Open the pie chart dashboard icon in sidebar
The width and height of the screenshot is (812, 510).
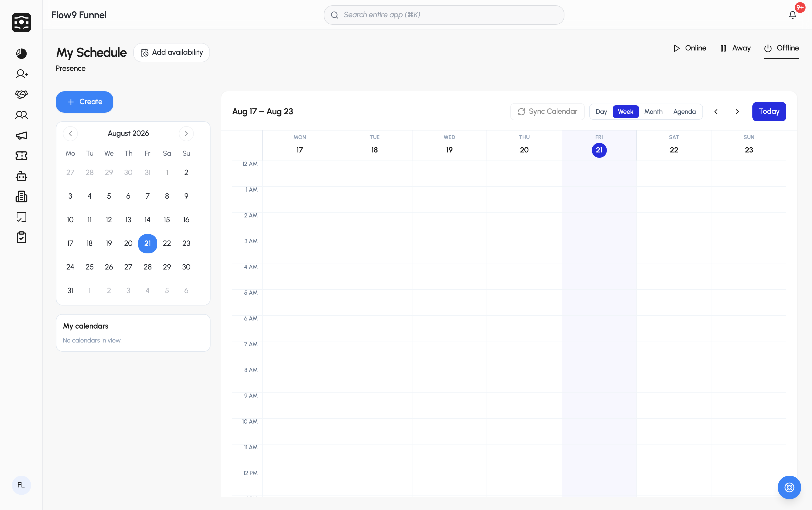coord(21,53)
